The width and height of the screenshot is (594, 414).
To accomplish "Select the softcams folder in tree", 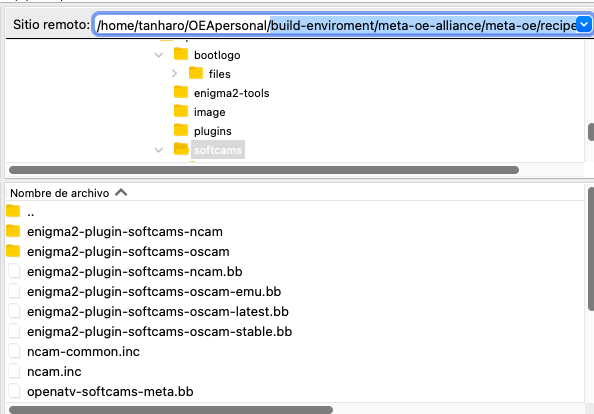I will (218, 150).
